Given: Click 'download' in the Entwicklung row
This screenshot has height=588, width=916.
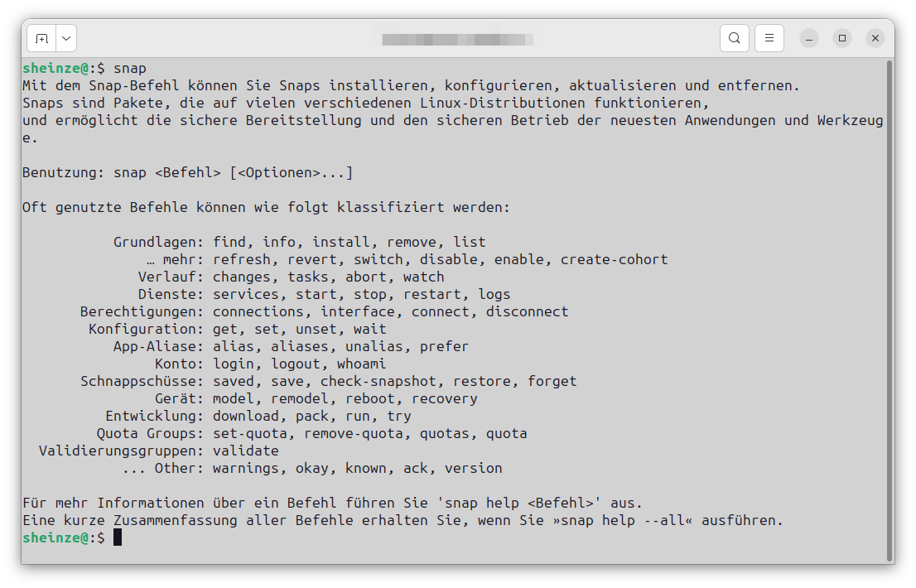Looking at the screenshot, I should pos(246,416).
